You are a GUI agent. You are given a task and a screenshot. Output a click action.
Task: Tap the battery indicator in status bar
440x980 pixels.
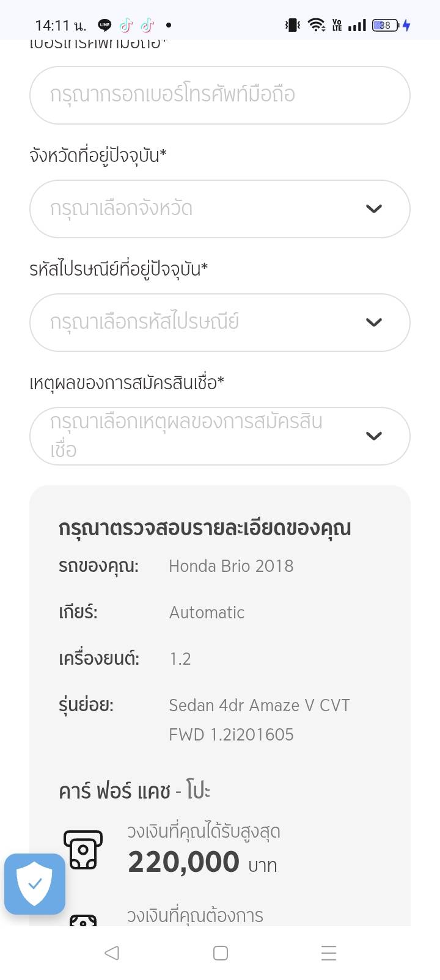pos(385,25)
